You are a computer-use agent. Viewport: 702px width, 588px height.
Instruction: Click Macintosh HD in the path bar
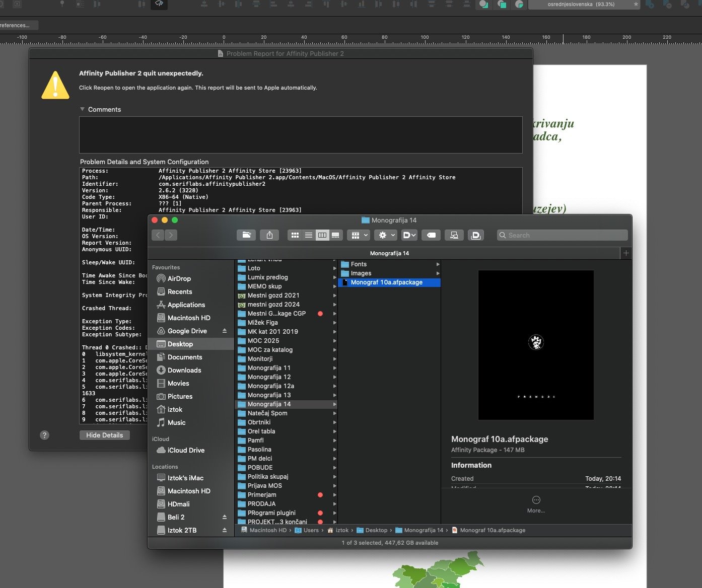tap(263, 530)
